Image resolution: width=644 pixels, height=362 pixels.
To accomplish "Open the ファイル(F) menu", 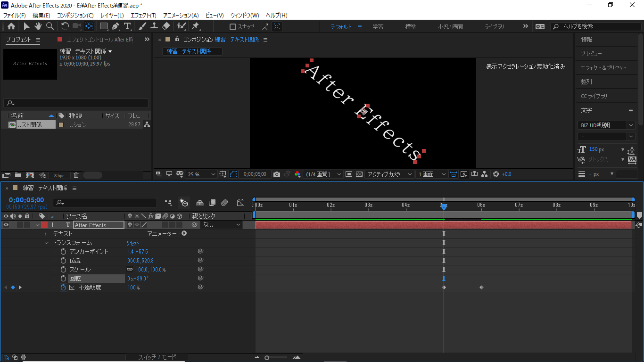I will coord(15,16).
